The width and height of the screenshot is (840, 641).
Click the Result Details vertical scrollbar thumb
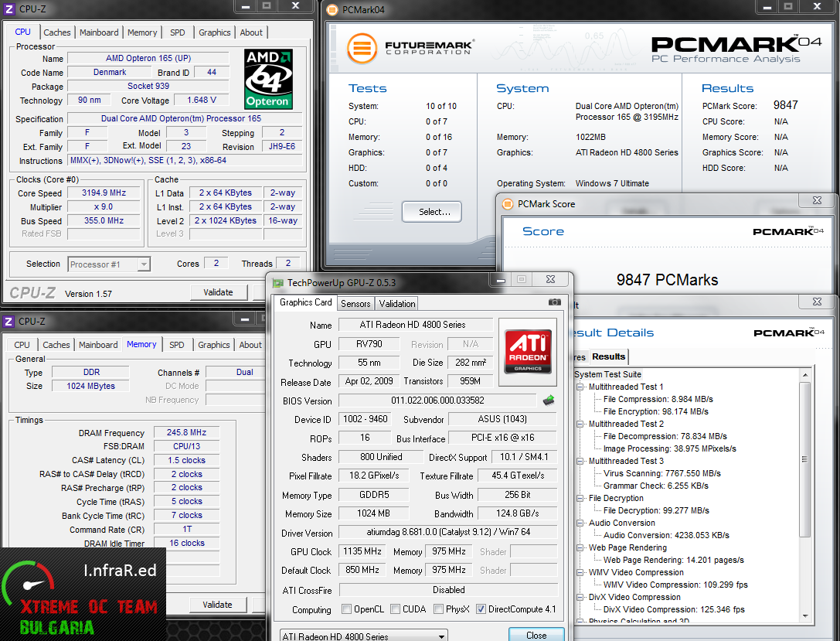pos(804,459)
